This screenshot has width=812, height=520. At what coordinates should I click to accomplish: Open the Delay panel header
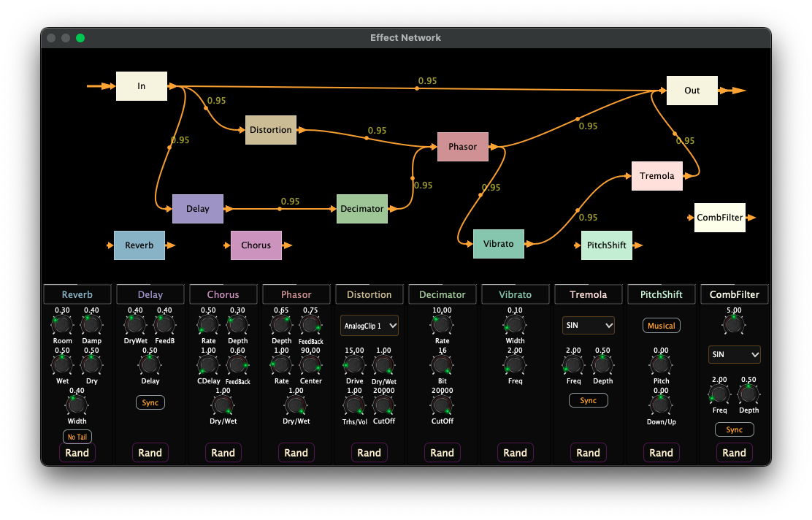(150, 294)
